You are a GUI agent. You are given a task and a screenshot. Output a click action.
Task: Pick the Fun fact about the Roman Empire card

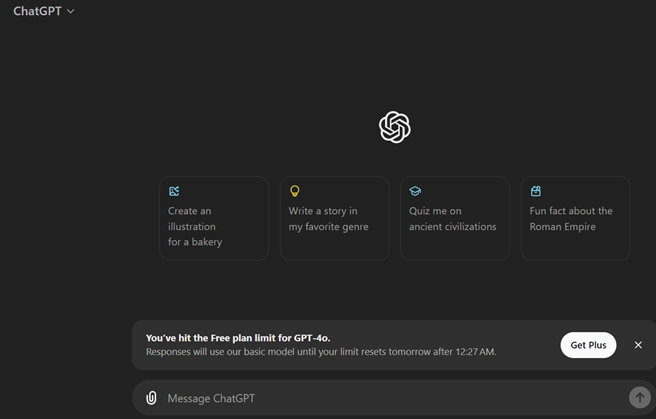tap(576, 218)
